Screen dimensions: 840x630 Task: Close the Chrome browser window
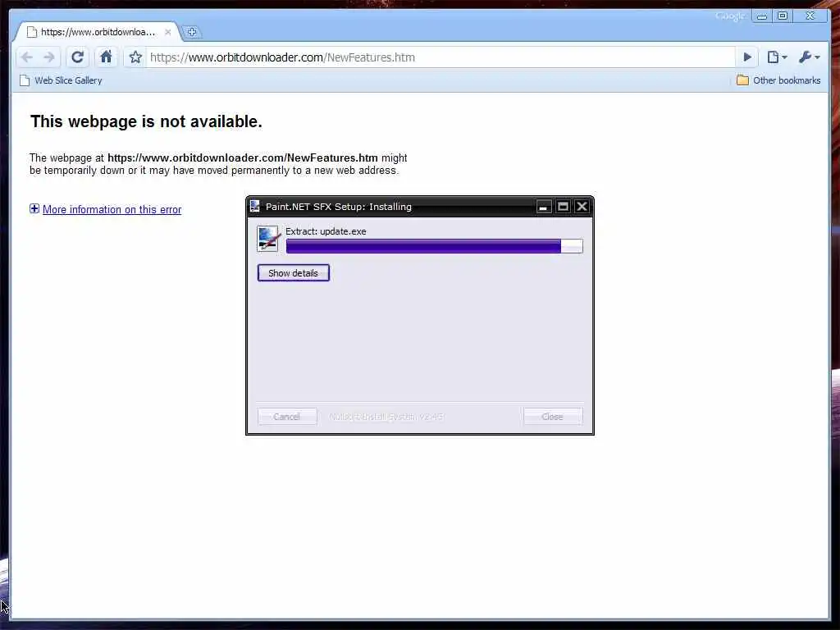coord(810,16)
